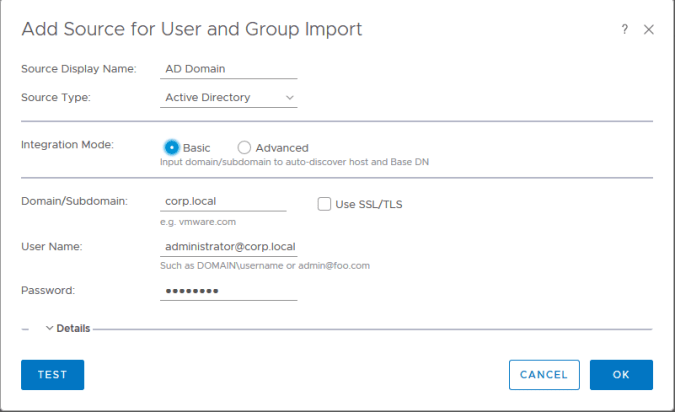The image size is (675, 412).
Task: Focus the Password field
Action: point(229,291)
